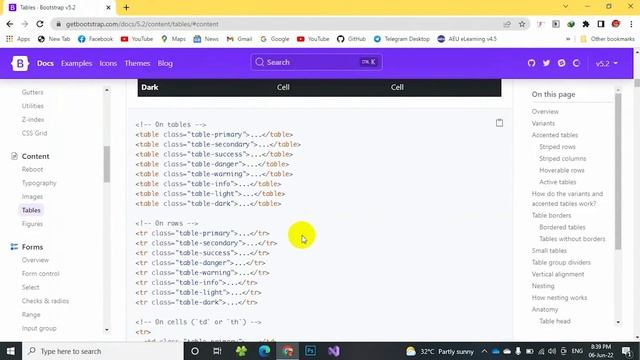Viewport: 640px width, 360px height.
Task: Open the Facebook bookmark
Action: tap(95, 39)
